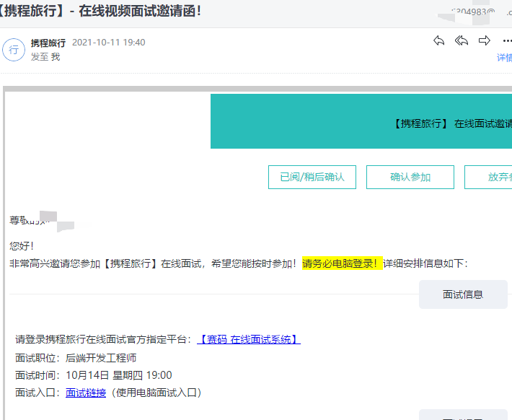
Task: Click the interview time 10月14日 星期四 19:00
Action: (119, 375)
